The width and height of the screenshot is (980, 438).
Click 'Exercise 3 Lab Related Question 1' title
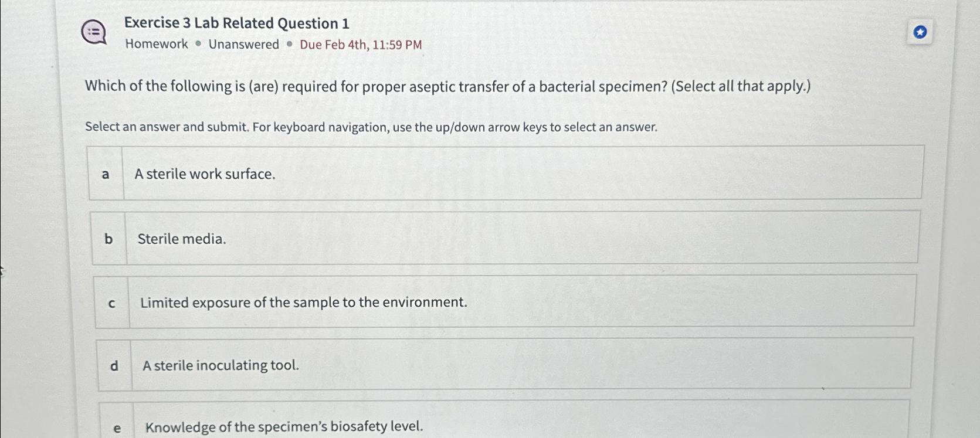[236, 23]
